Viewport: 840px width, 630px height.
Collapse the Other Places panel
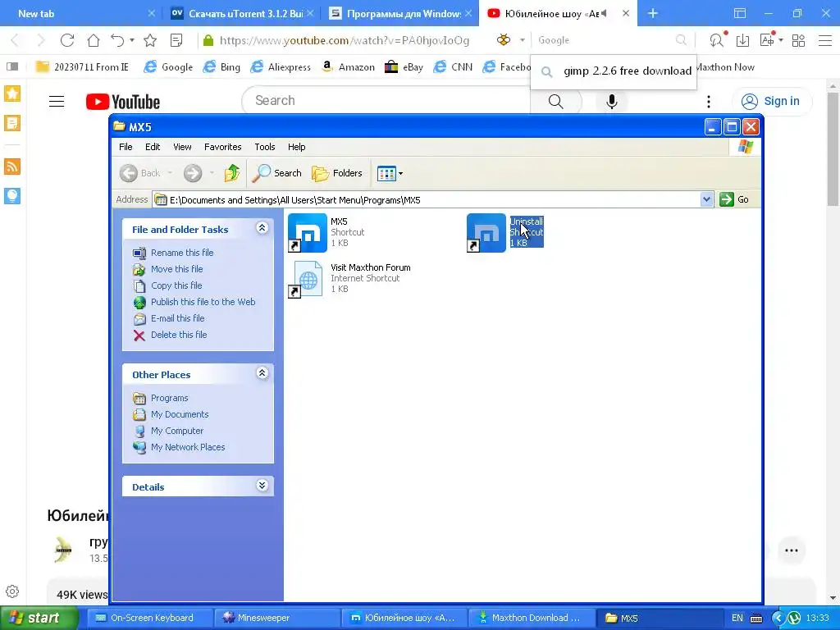coord(262,373)
